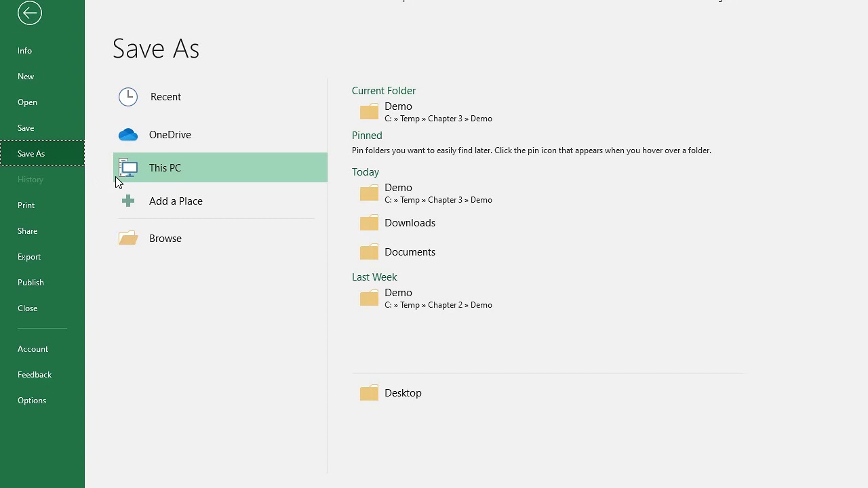Choose Close to close the workbook

click(x=42, y=308)
